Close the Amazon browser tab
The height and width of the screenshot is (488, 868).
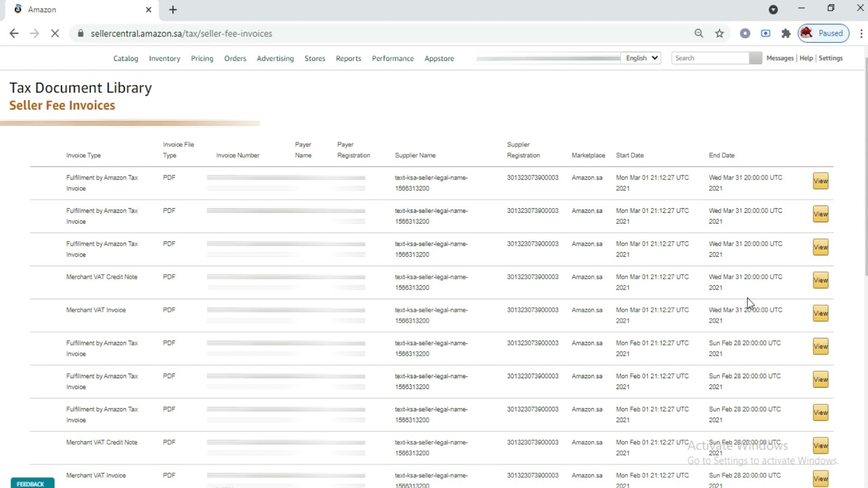[x=149, y=9]
